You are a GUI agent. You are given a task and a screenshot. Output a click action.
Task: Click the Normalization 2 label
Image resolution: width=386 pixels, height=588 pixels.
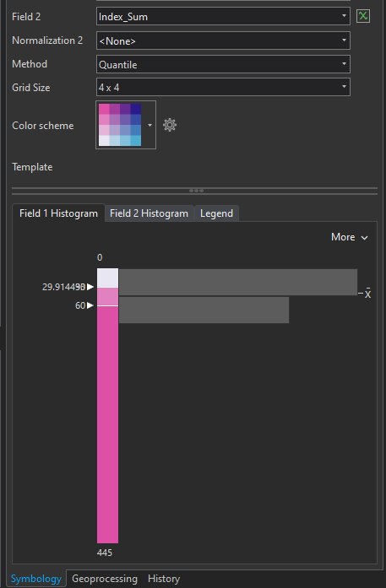[47, 40]
